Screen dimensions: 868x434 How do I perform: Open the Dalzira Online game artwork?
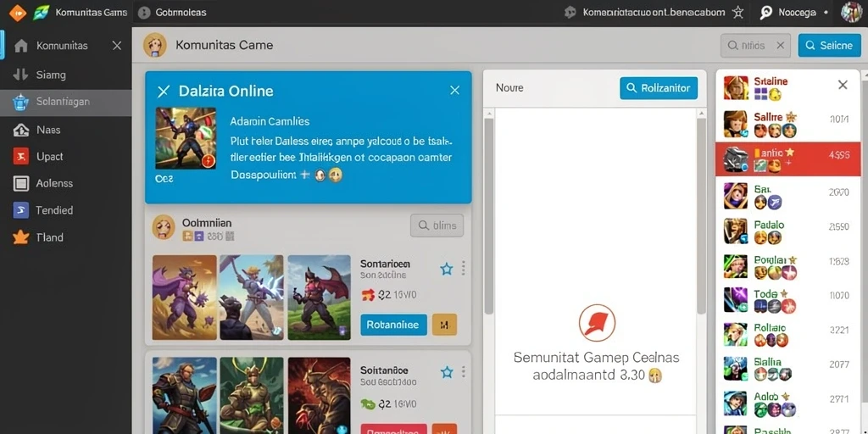tap(186, 138)
